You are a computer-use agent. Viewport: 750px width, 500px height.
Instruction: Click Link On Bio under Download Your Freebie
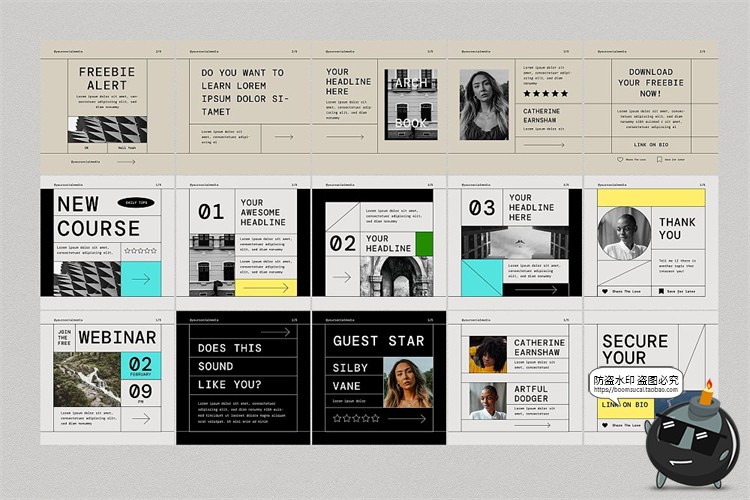click(651, 144)
